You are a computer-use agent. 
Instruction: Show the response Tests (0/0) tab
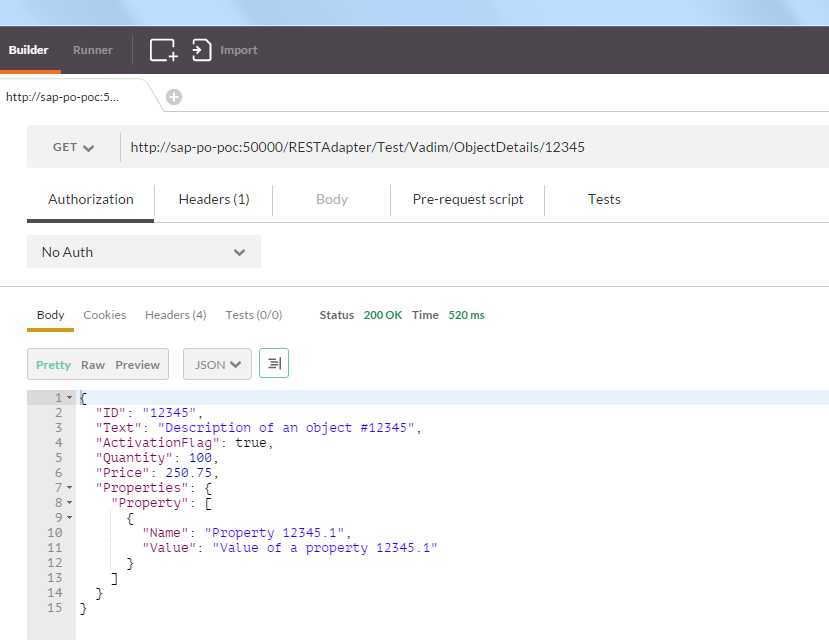pyautogui.click(x=254, y=315)
